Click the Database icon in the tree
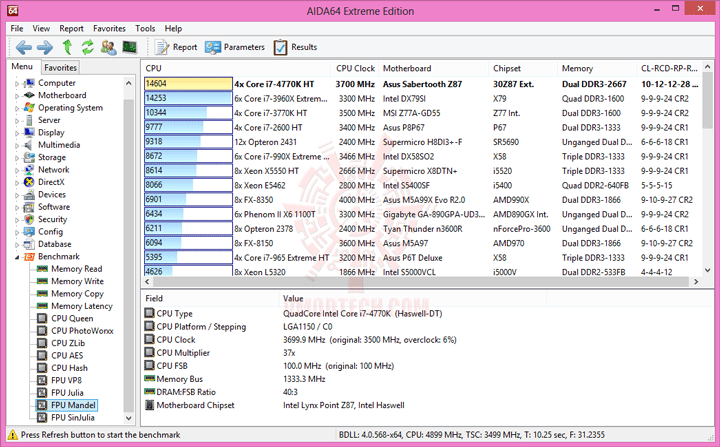Viewport: 720px width, 447px height. [x=29, y=244]
